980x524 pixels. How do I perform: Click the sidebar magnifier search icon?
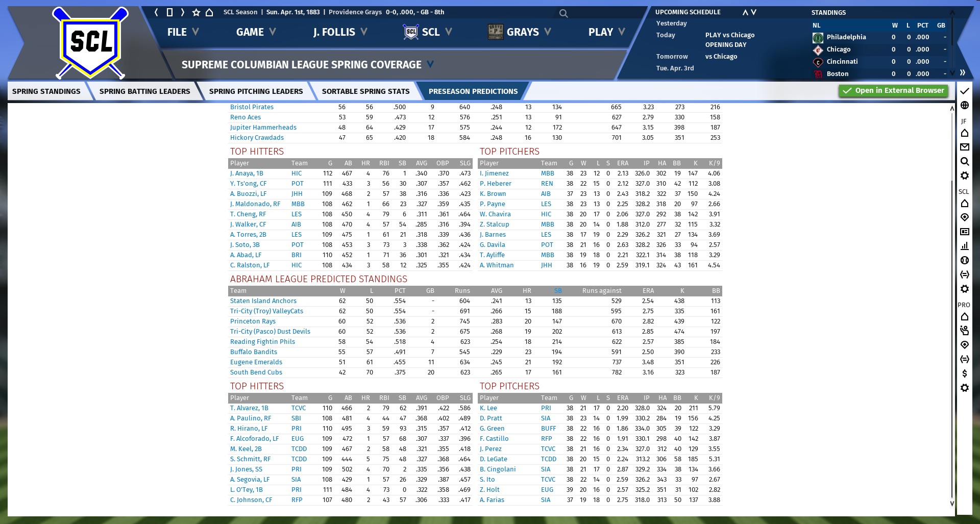coord(964,161)
